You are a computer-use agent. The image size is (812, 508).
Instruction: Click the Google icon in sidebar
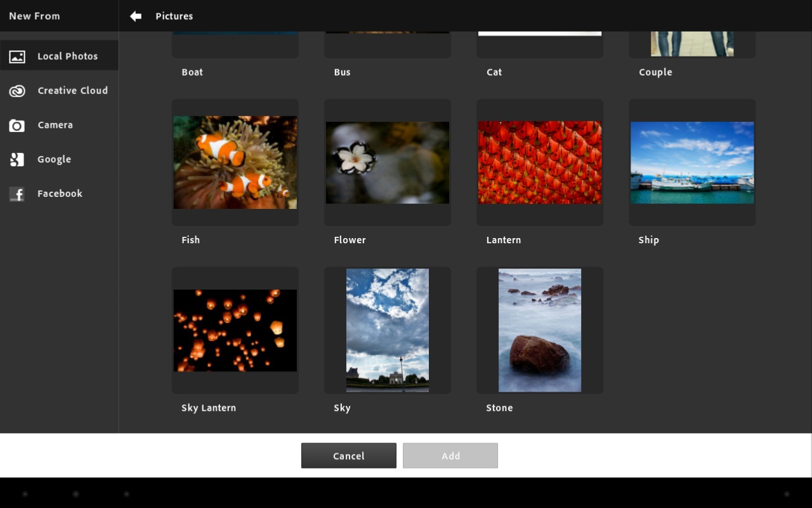[x=17, y=159]
